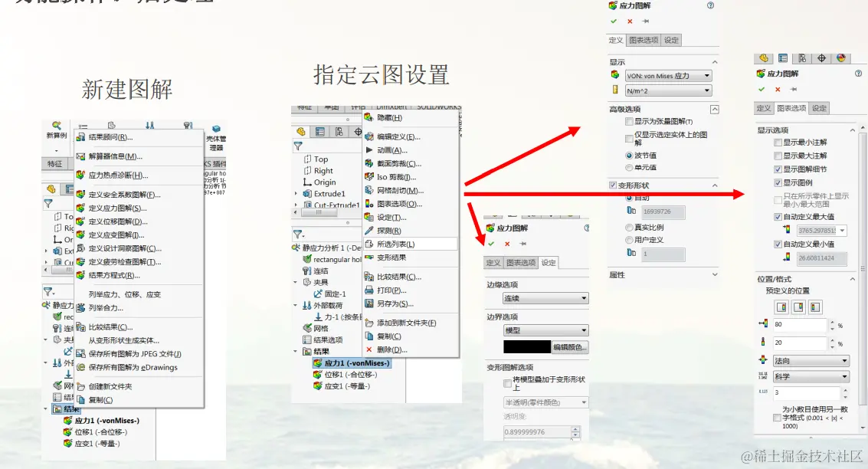Choose 所选列表(L) menu item
868x469 pixels.
411,244
